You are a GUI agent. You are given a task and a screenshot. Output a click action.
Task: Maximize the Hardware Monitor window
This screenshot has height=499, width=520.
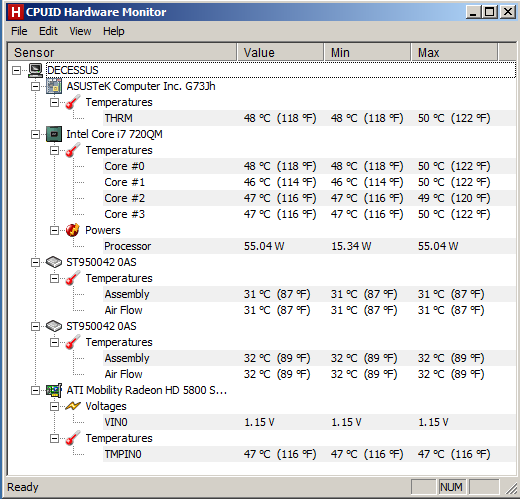click(x=490, y=12)
